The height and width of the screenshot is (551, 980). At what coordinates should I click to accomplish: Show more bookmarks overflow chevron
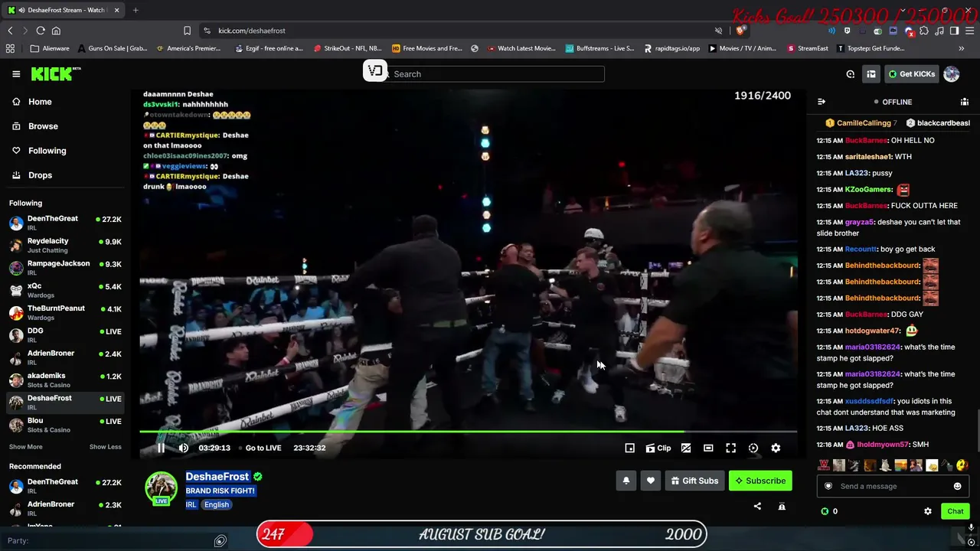[x=962, y=48]
